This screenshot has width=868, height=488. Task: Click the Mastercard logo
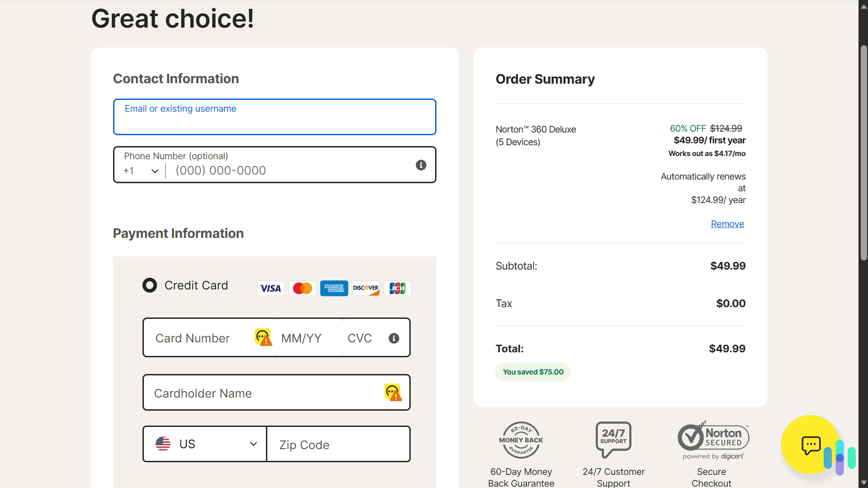[x=303, y=288]
